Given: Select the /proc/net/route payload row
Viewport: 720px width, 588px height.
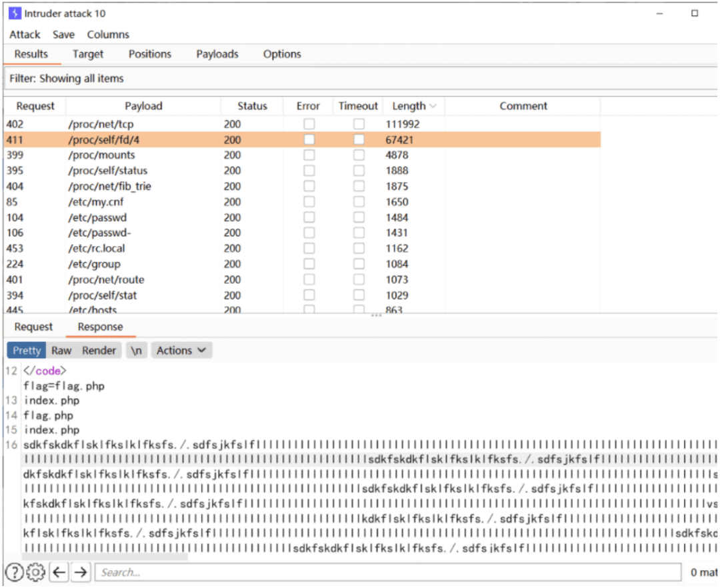Looking at the screenshot, I should click(x=302, y=279).
